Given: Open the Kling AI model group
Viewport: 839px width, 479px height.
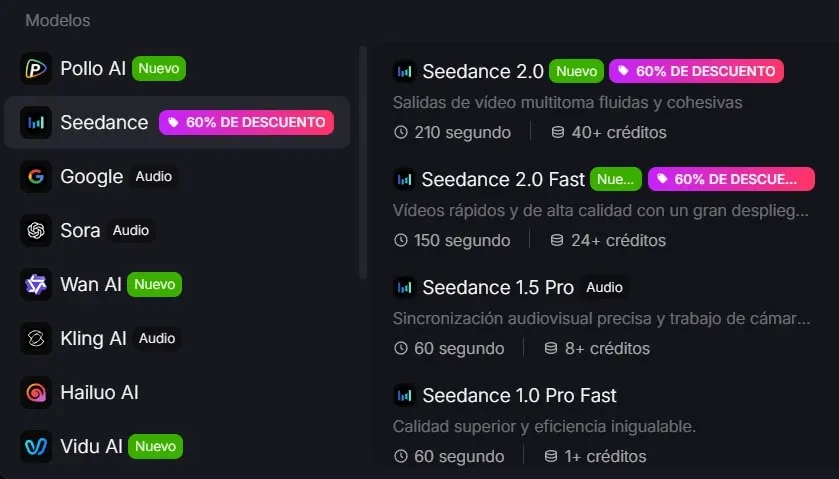Looking at the screenshot, I should click(177, 339).
